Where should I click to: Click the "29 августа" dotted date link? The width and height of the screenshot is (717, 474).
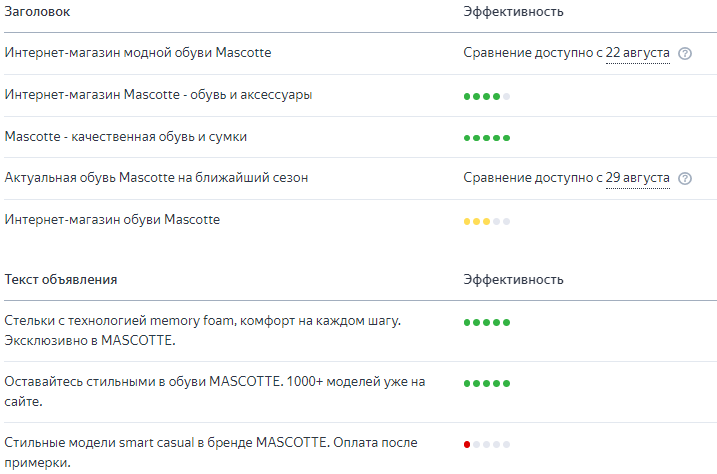point(638,178)
